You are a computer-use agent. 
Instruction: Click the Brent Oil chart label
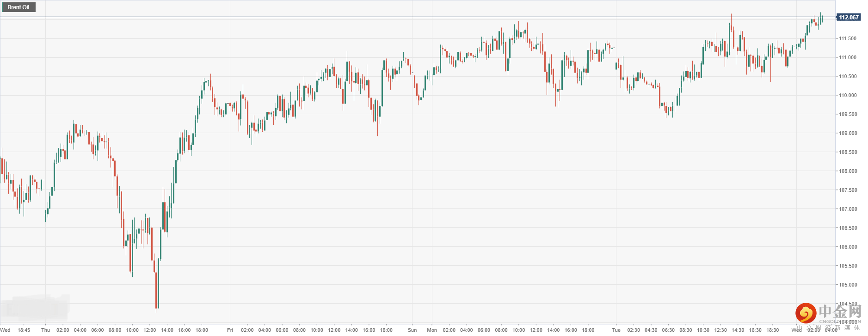(x=18, y=7)
